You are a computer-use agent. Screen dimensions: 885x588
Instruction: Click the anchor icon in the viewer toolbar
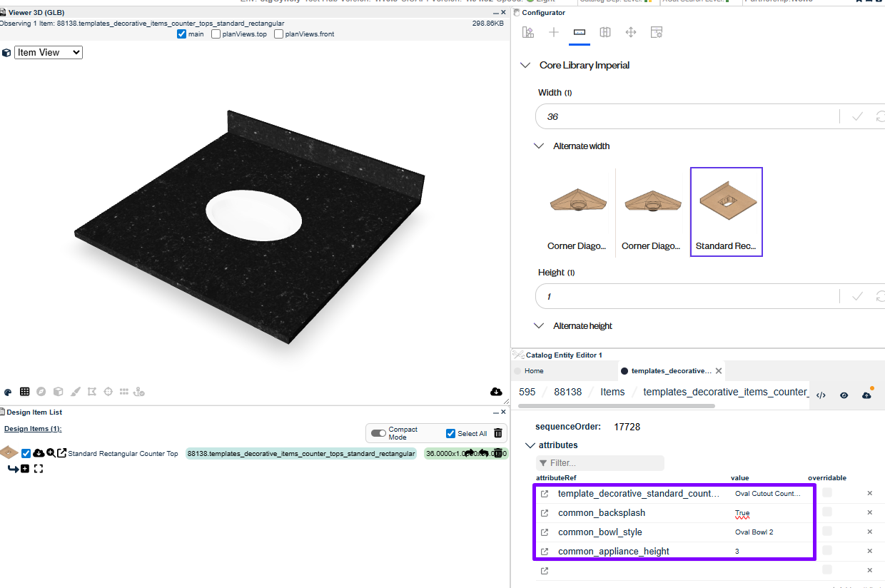[140, 392]
